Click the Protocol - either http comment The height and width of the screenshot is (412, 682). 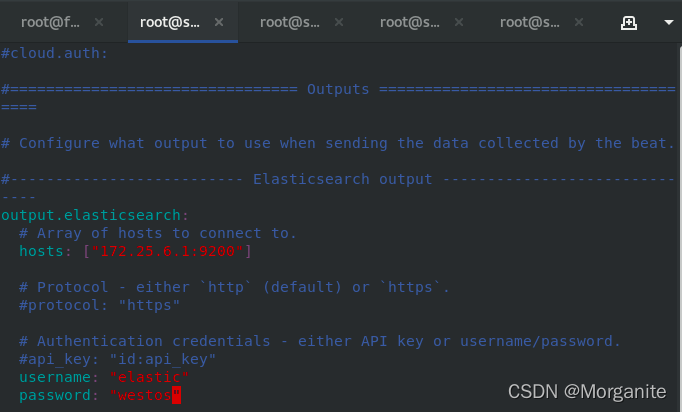click(x=234, y=287)
